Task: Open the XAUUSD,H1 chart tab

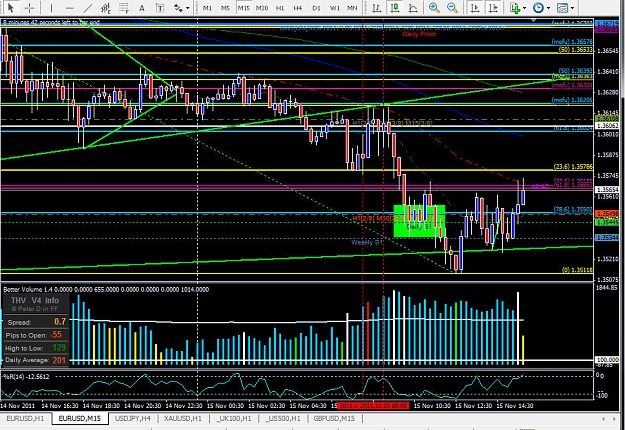Action: (x=183, y=418)
